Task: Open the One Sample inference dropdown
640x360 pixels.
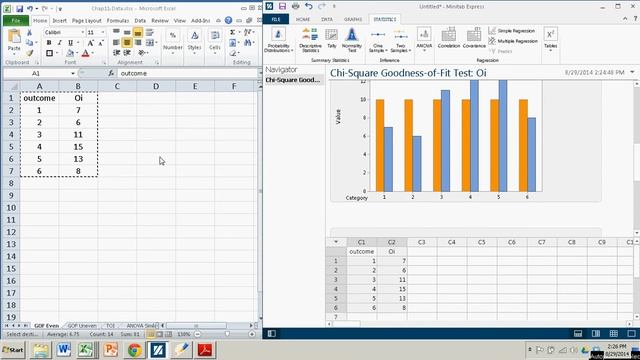Action: [x=378, y=40]
